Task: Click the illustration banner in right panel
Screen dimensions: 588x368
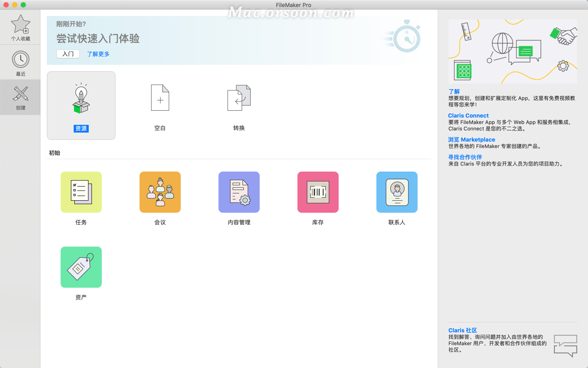Action: click(x=513, y=51)
